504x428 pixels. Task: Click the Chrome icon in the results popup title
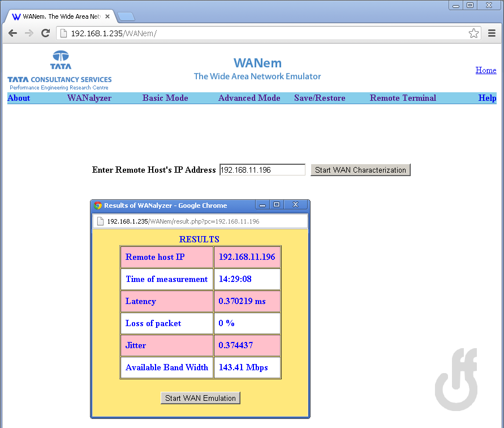click(98, 206)
